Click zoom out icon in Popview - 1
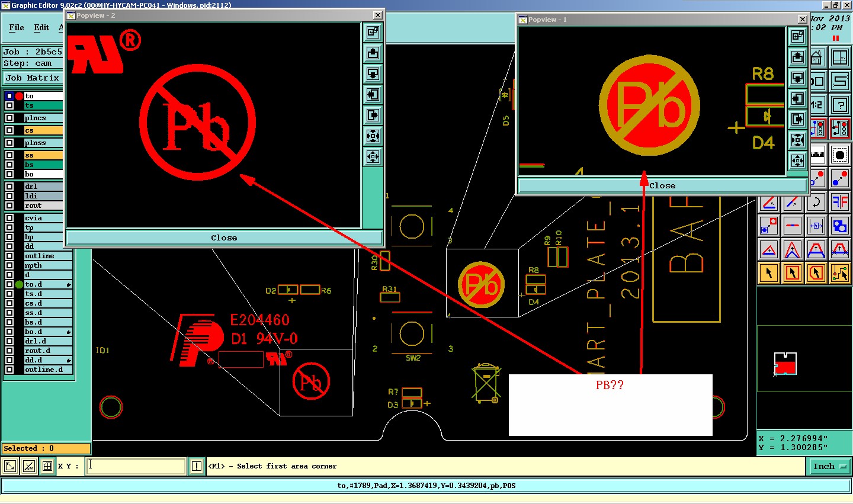Viewport: 853px width, 504px height. click(x=797, y=160)
